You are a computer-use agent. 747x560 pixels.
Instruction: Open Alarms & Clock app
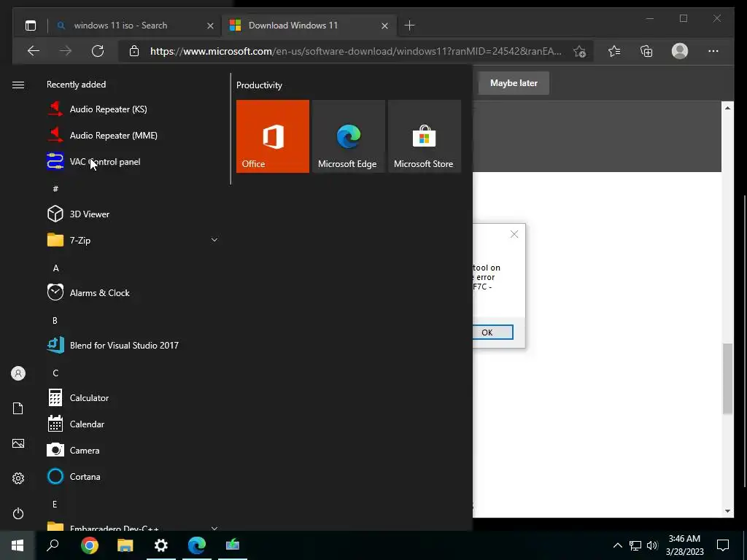point(133,292)
